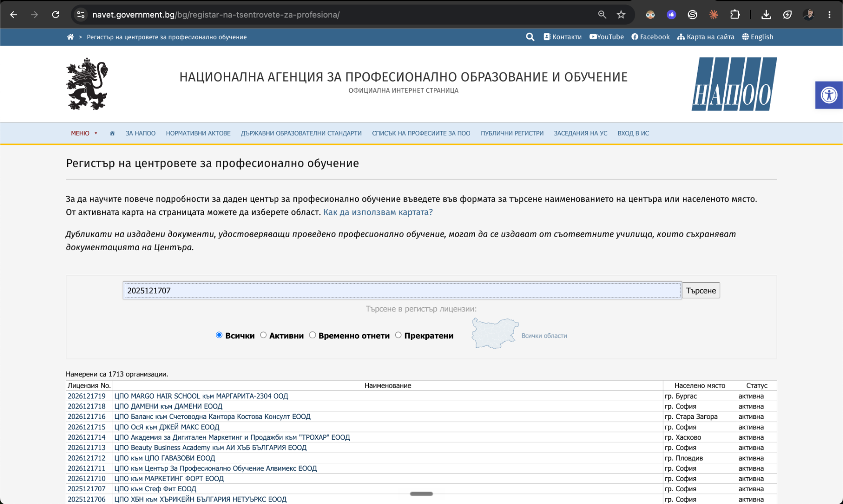Open the extensions puzzle icon

tap(735, 14)
